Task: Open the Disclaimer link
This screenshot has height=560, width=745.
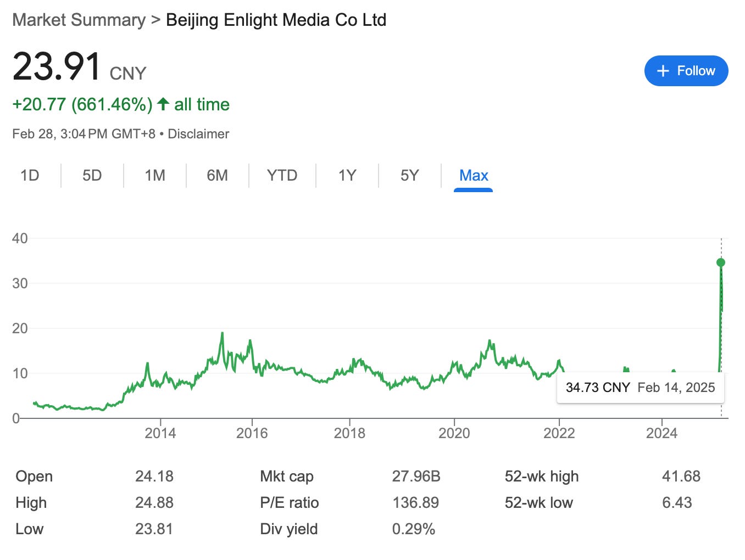Action: click(x=198, y=134)
